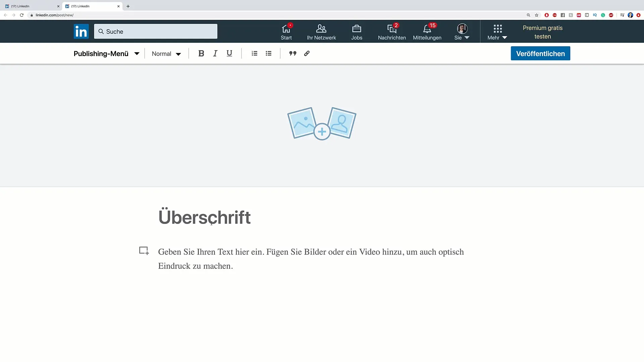The width and height of the screenshot is (644, 362).
Task: Open the red ae extension icon
Action: 579,15
